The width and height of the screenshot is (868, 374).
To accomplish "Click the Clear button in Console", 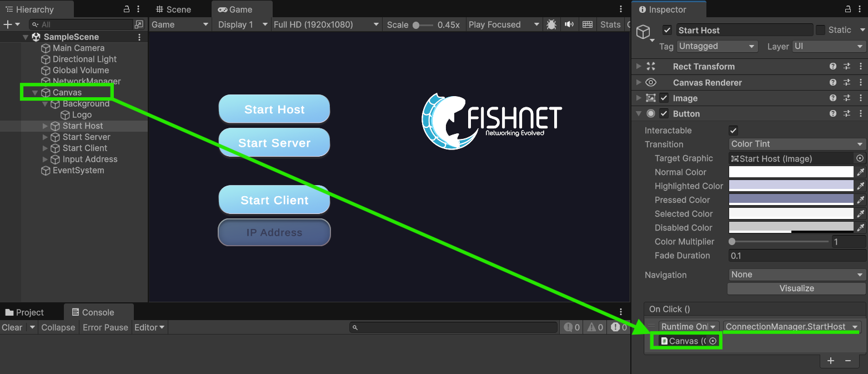I will click(x=12, y=327).
